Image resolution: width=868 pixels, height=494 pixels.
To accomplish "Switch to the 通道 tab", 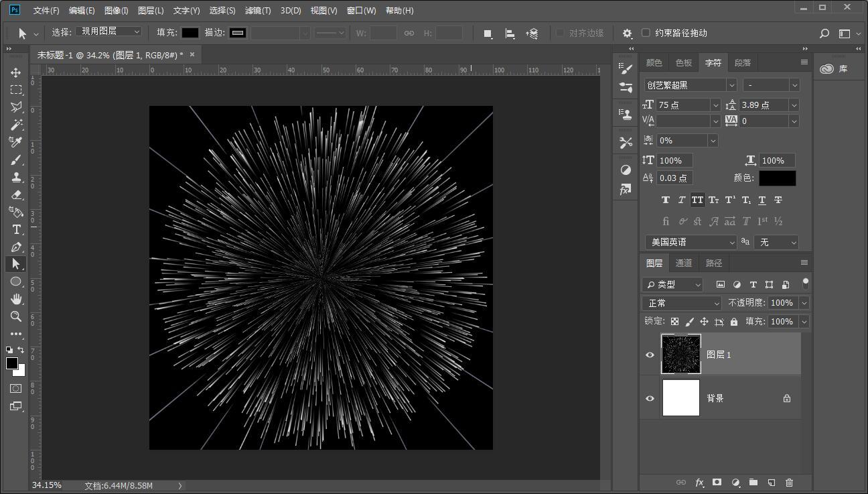I will click(684, 263).
